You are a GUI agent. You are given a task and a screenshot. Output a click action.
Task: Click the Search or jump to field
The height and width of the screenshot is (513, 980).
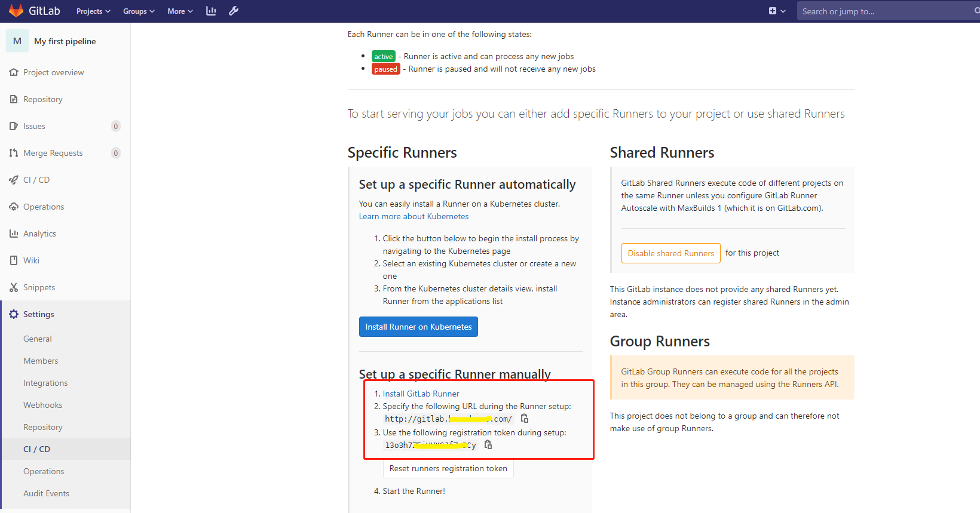pyautogui.click(x=888, y=11)
